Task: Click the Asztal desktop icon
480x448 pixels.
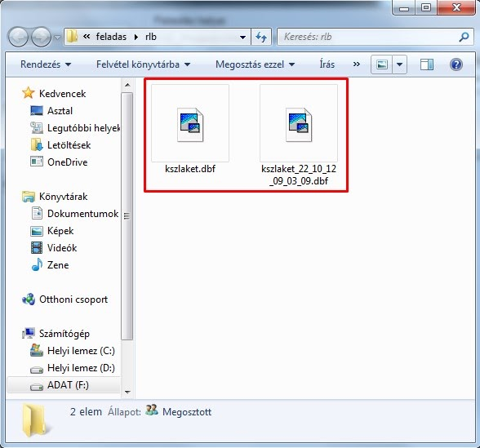Action: (37, 110)
